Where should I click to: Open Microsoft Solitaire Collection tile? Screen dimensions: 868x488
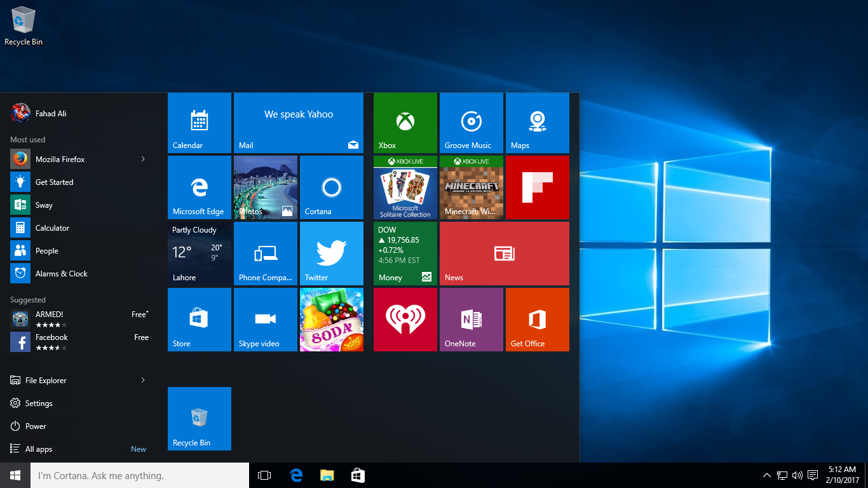(x=405, y=187)
